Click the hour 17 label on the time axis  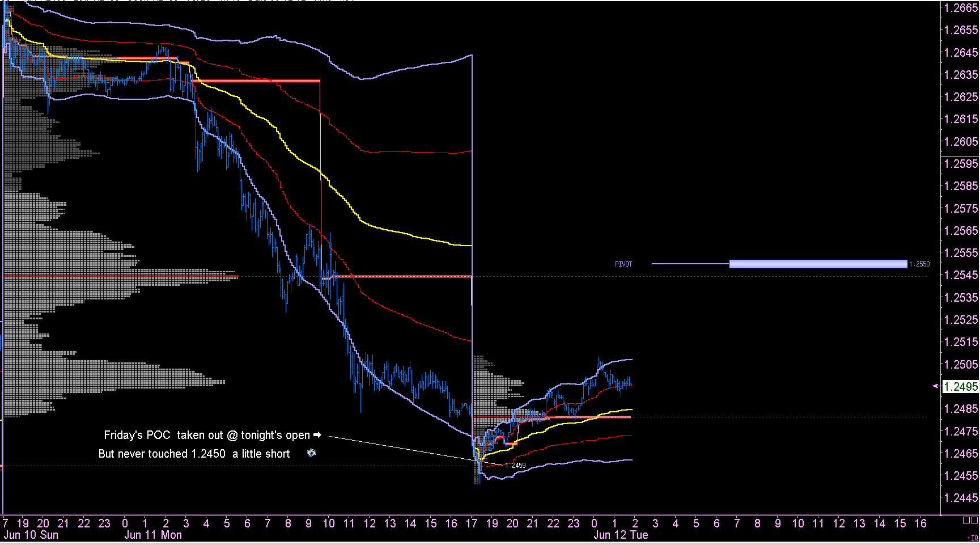click(x=472, y=523)
